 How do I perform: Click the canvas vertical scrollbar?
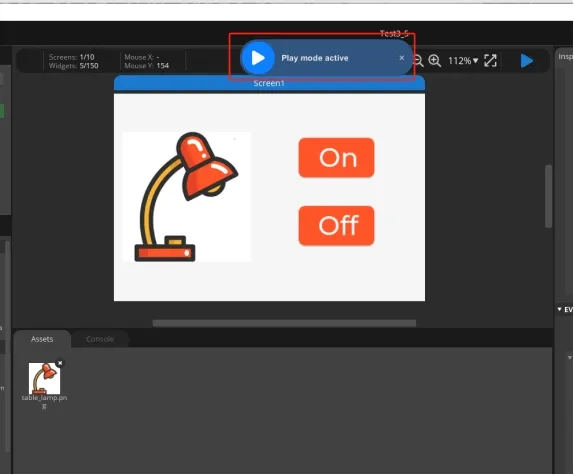(548, 197)
